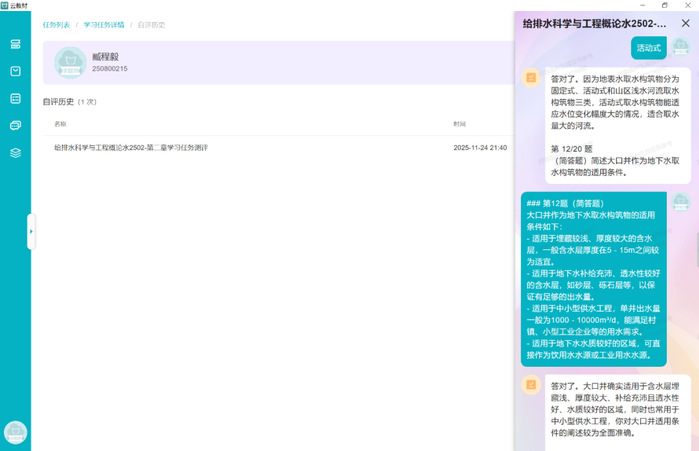699x451 pixels.
Task: Click the 2025-11-24 21:40 timestamp cell
Action: click(x=479, y=147)
